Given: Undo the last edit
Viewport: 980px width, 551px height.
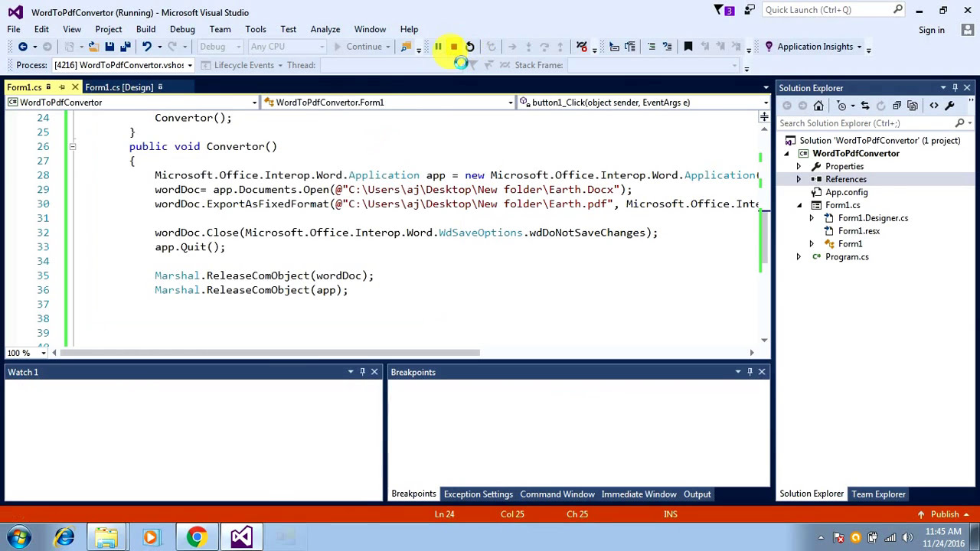Looking at the screenshot, I should click(x=146, y=47).
